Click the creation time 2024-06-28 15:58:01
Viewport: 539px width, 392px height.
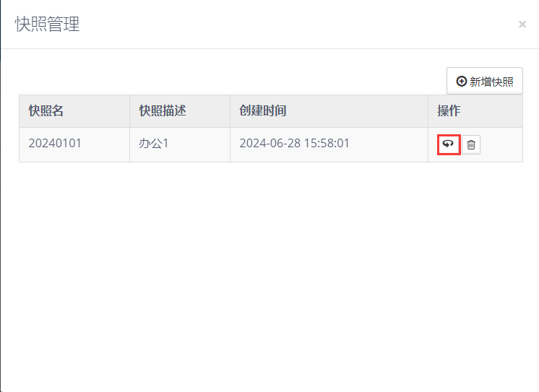[x=294, y=144]
